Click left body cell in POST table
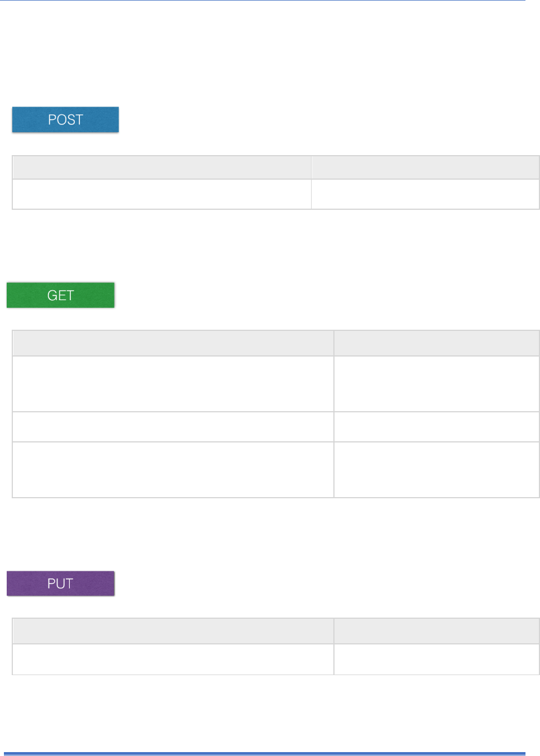 [x=161, y=194]
